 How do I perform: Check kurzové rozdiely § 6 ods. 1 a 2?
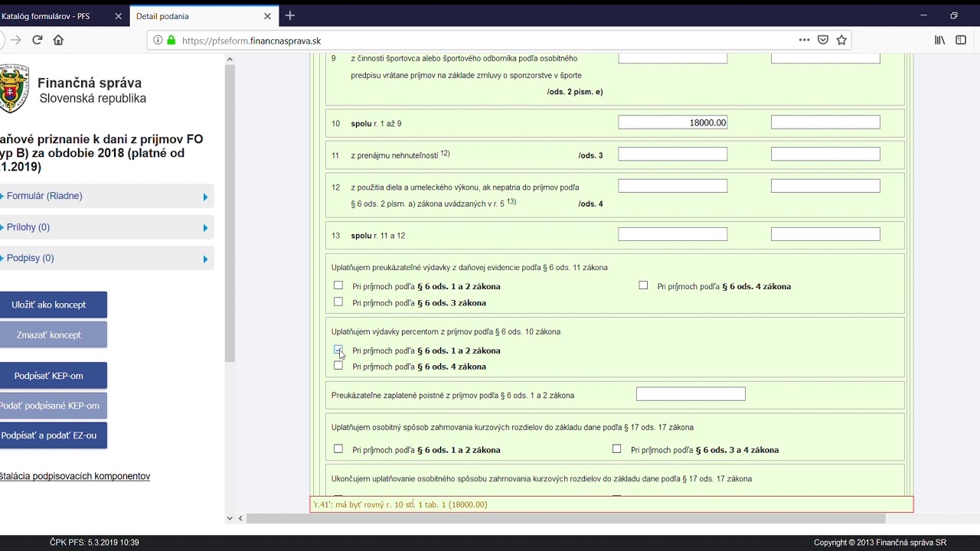coord(338,449)
